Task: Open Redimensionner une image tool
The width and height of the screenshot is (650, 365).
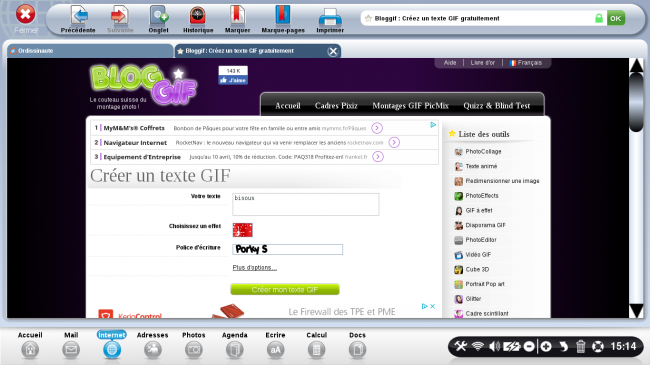Action: tap(497, 181)
